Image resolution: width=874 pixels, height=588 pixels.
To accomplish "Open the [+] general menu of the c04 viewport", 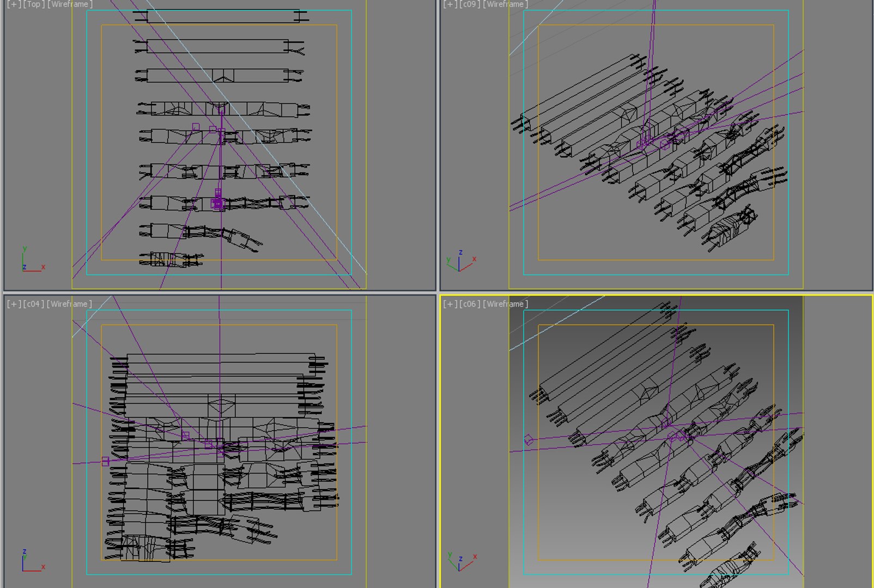I will pyautogui.click(x=14, y=304).
